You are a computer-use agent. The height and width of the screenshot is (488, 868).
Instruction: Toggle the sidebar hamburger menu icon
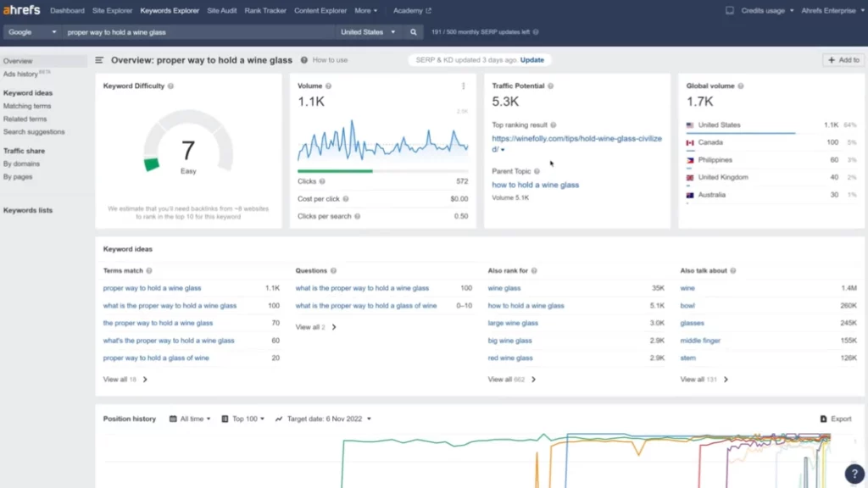point(99,60)
